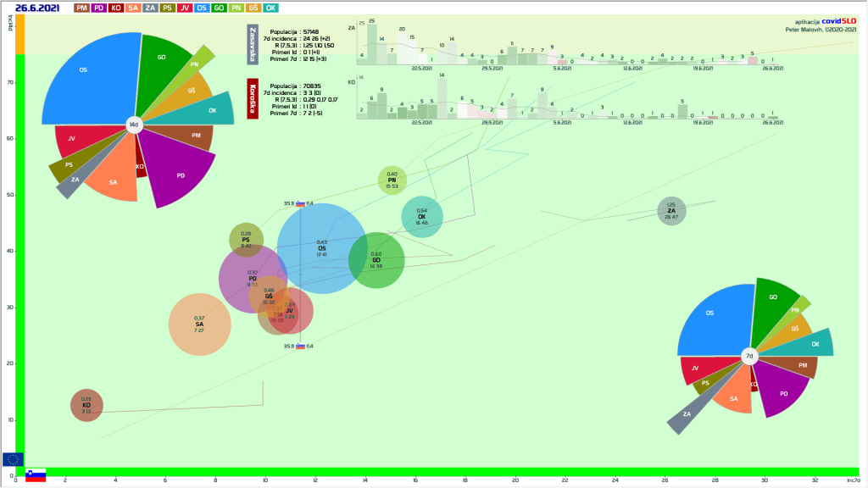Toggle the OS region tag in the top legend

(201, 8)
